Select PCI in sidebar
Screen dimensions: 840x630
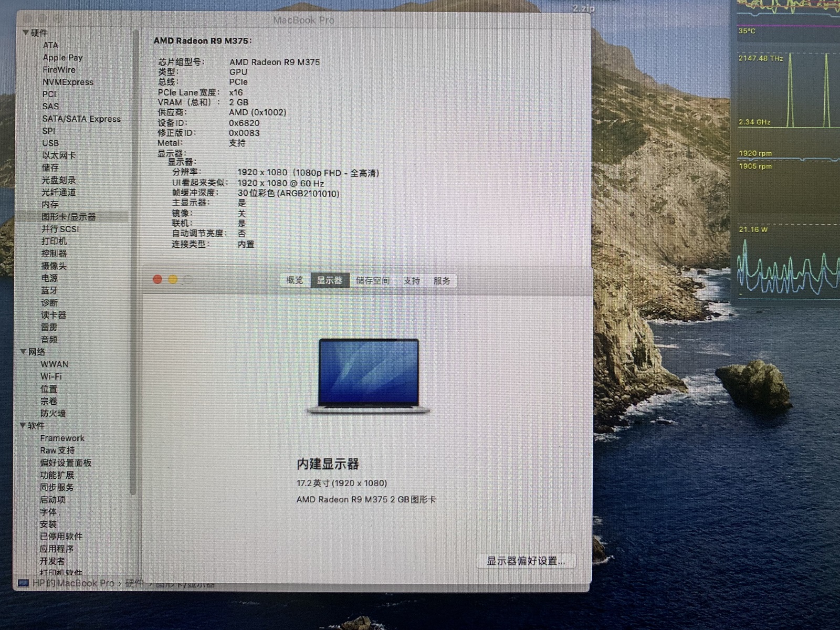(49, 94)
